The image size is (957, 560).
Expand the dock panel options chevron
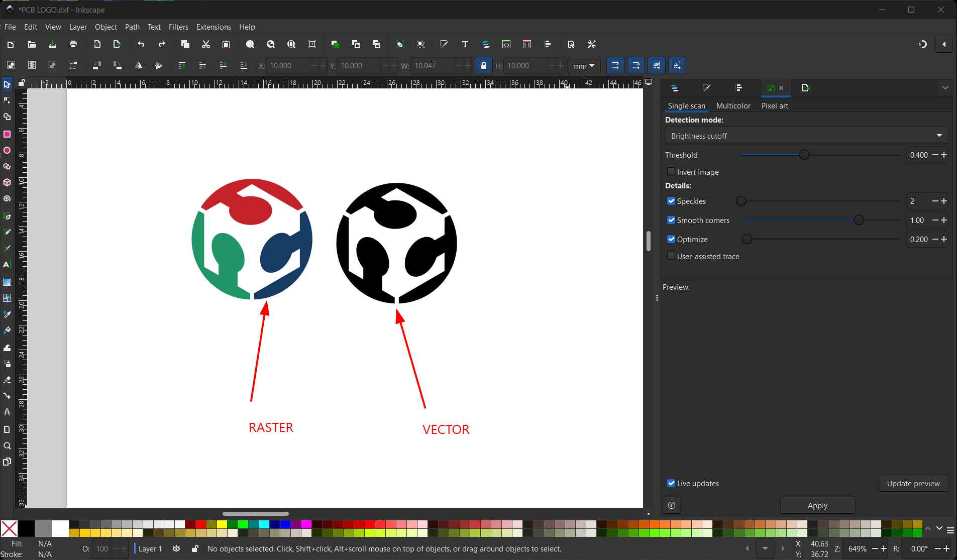click(x=945, y=88)
